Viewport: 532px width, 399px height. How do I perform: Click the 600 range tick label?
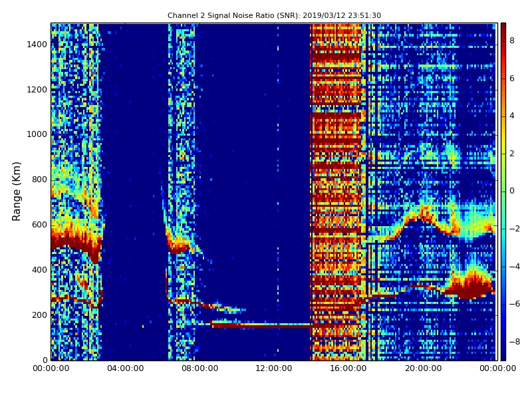click(39, 225)
